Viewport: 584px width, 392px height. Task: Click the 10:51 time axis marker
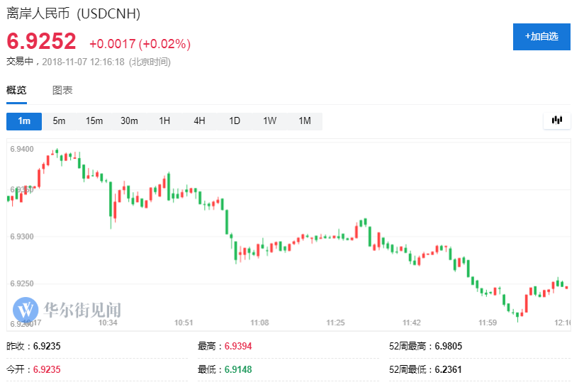[x=184, y=323]
